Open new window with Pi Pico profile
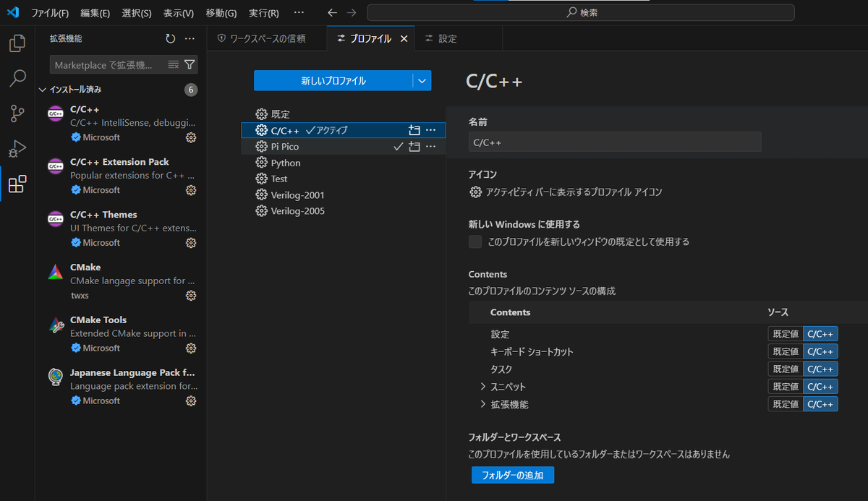This screenshot has width=868, height=501. coord(414,147)
